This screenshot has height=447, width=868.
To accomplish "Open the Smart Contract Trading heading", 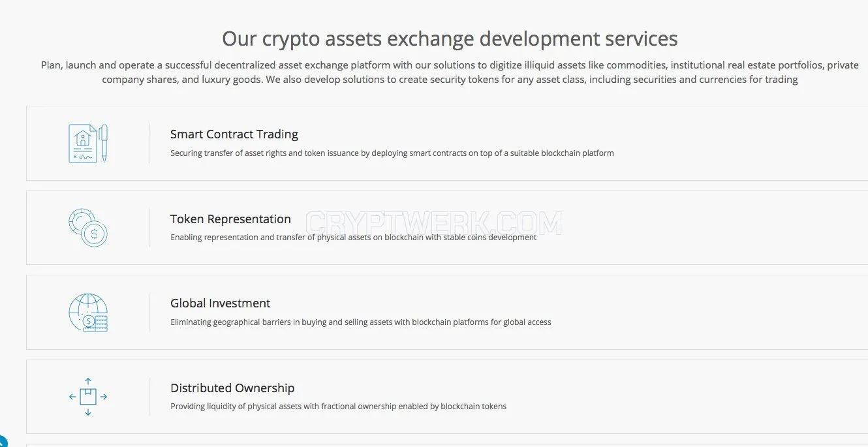I will (x=234, y=134).
